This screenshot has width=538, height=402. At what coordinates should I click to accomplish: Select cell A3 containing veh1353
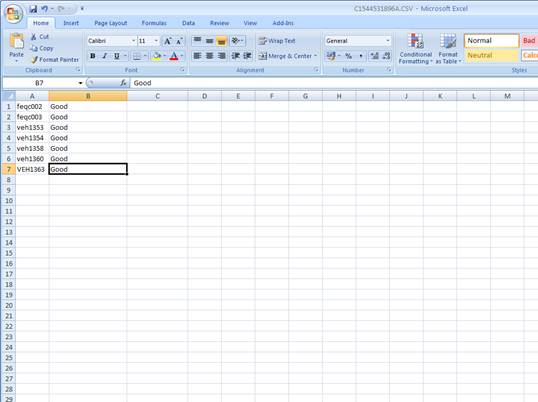tap(32, 128)
